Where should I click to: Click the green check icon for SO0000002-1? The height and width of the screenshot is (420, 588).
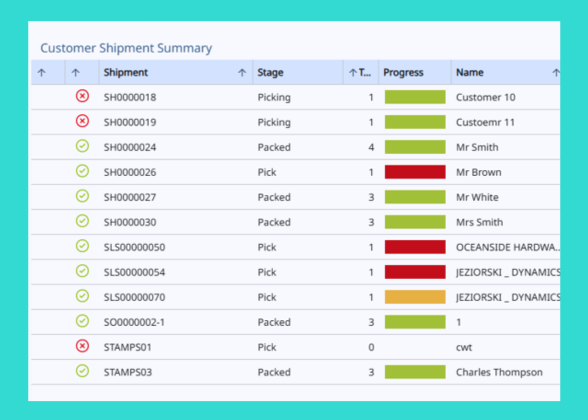[82, 321]
